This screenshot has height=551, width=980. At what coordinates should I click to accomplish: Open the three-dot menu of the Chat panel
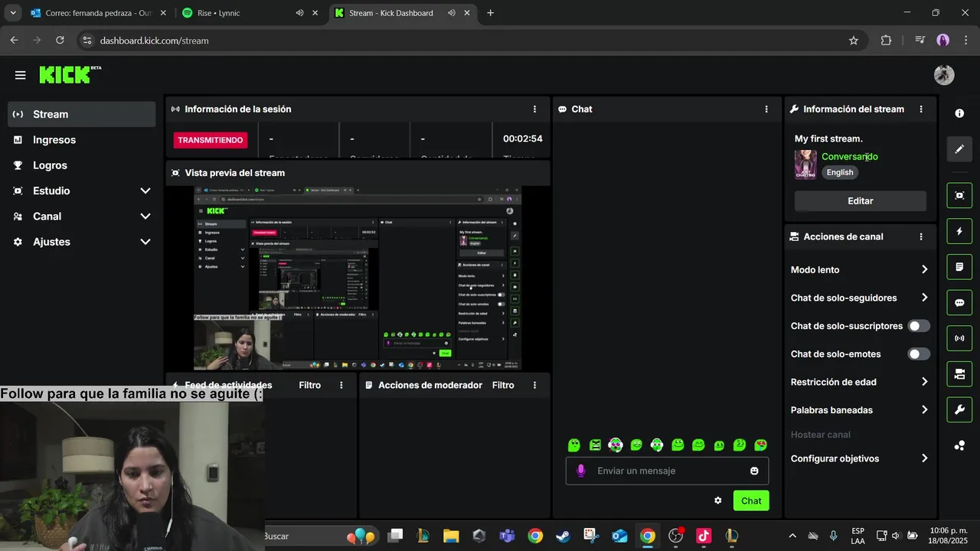pos(766,109)
